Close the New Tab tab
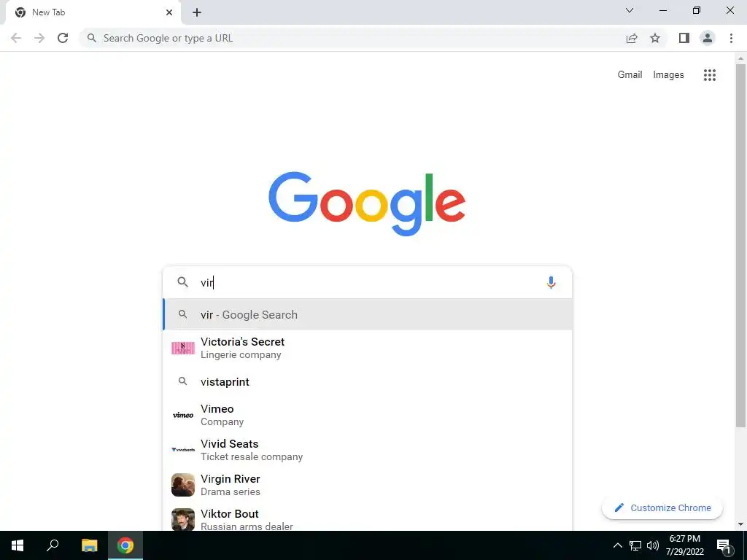 click(169, 12)
